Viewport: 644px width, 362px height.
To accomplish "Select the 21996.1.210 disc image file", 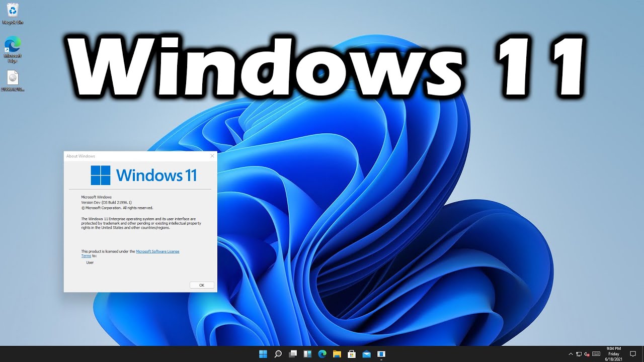I will [x=13, y=81].
